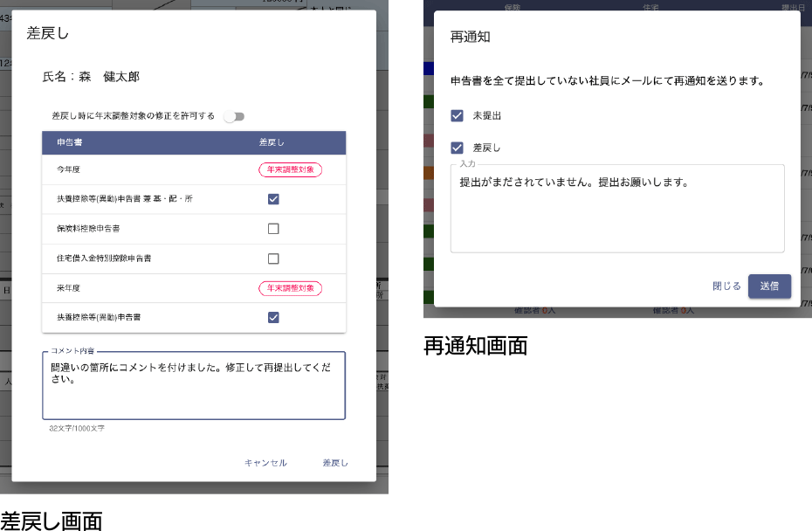Click the 年末調整対象 badge in 来年度 row
Screen dimensions: 812x531
pos(290,288)
